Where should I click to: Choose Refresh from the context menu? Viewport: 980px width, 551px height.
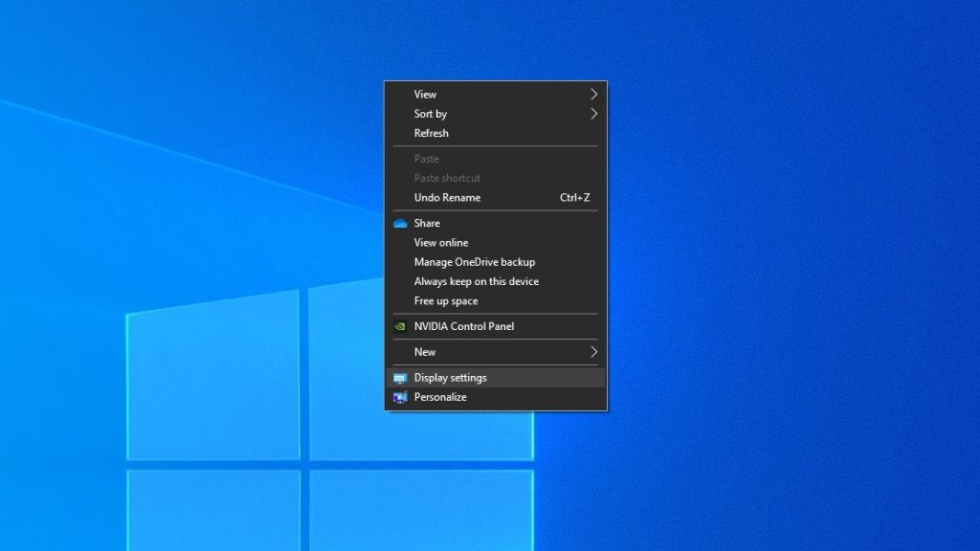pyautogui.click(x=495, y=133)
